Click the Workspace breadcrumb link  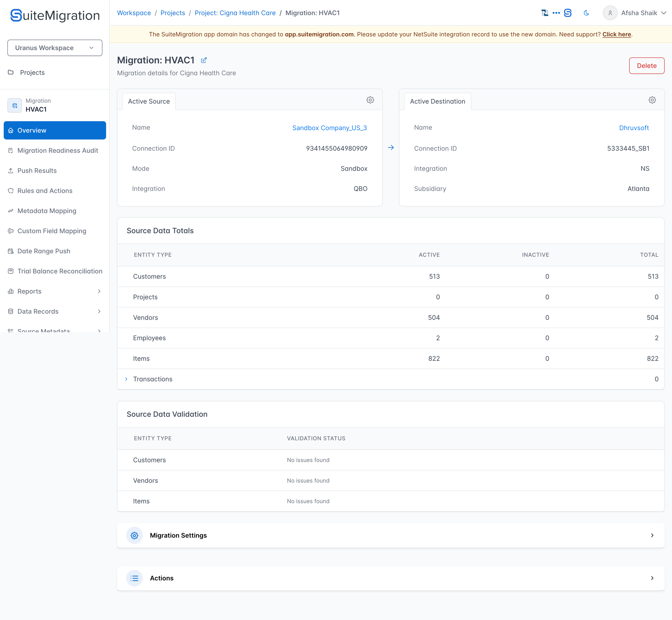(134, 13)
